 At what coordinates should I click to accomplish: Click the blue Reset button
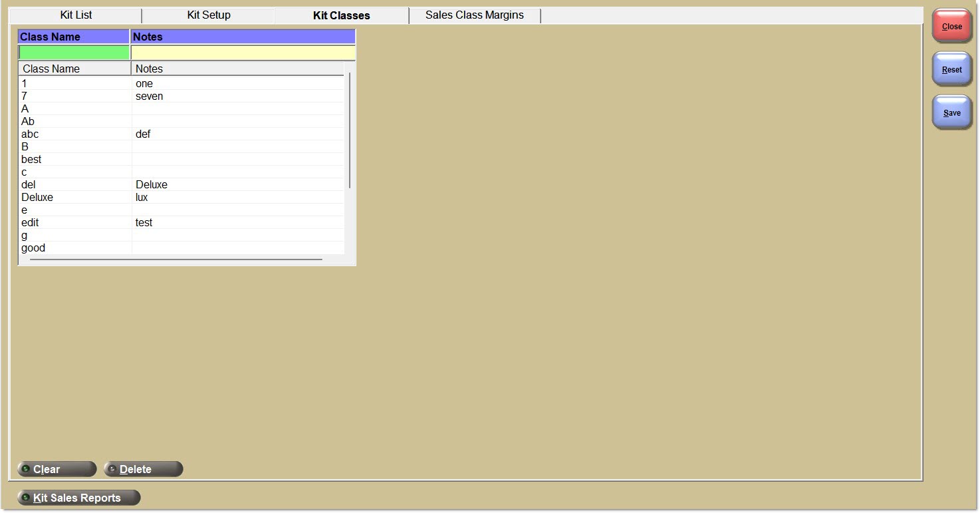(x=951, y=69)
